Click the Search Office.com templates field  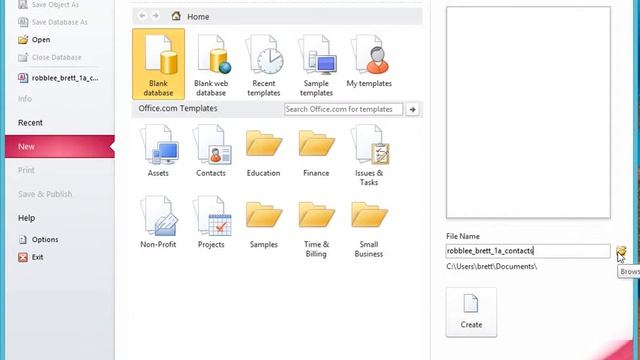coord(343,109)
